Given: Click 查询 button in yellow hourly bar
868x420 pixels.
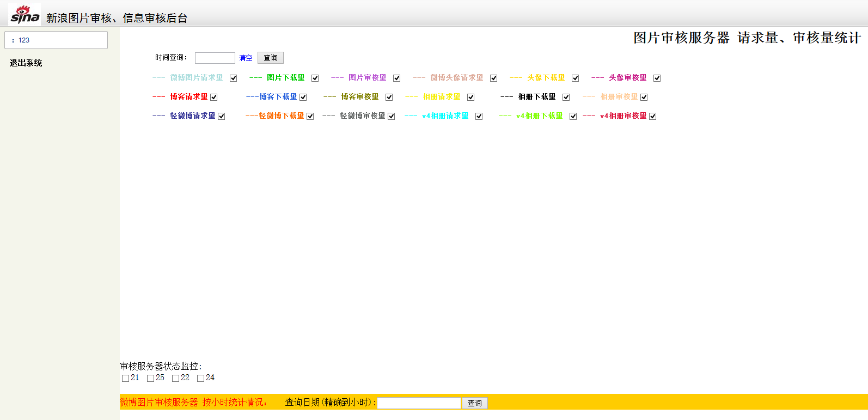Looking at the screenshot, I should 475,403.
